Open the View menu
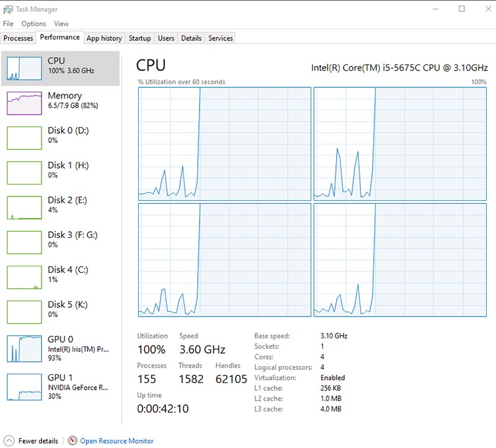The image size is (496, 448). [x=61, y=24]
